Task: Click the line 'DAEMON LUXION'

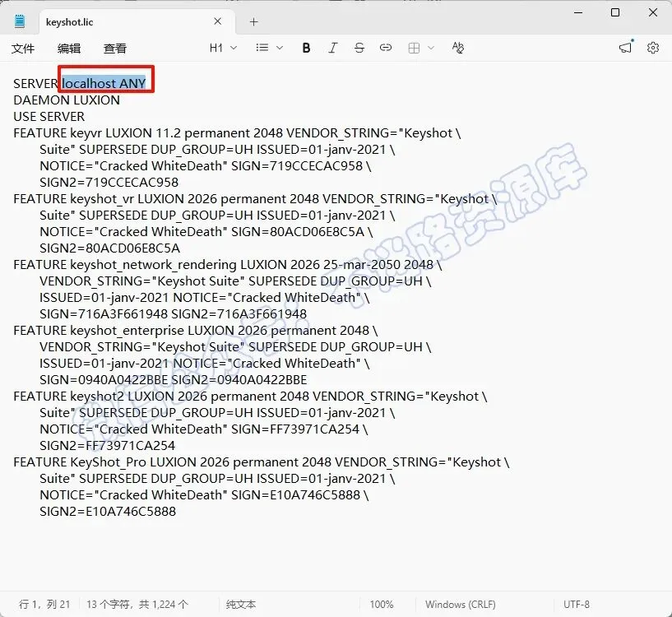Action: [x=67, y=100]
